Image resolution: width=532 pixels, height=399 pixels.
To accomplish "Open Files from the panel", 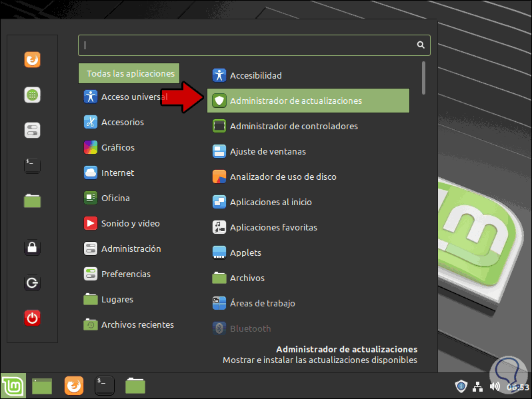I will [x=135, y=386].
